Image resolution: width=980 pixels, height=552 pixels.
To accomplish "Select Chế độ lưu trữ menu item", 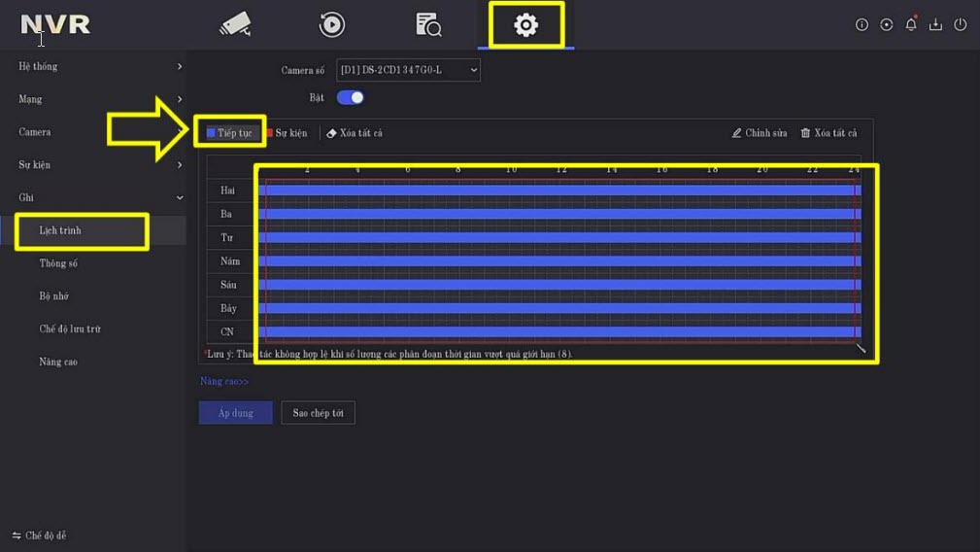I will (x=70, y=329).
